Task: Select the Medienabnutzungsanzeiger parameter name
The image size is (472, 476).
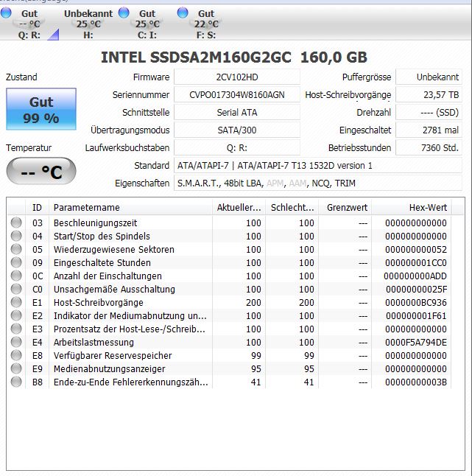Action: click(109, 368)
